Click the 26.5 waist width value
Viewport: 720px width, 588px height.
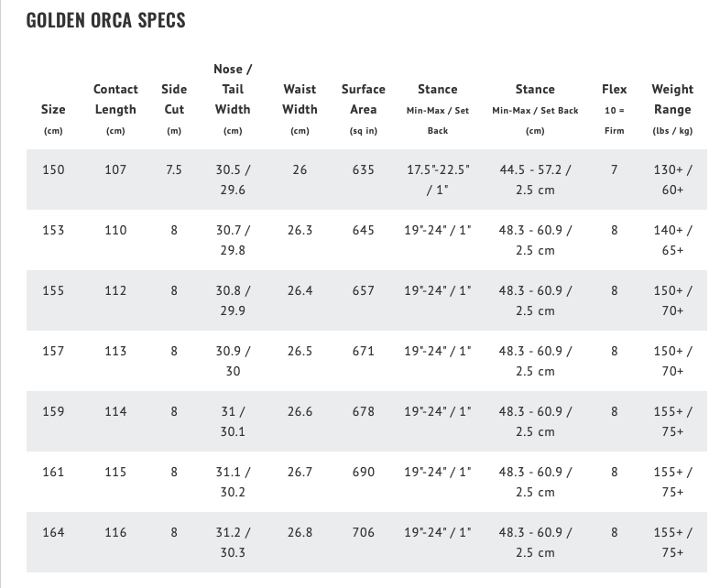coord(300,351)
